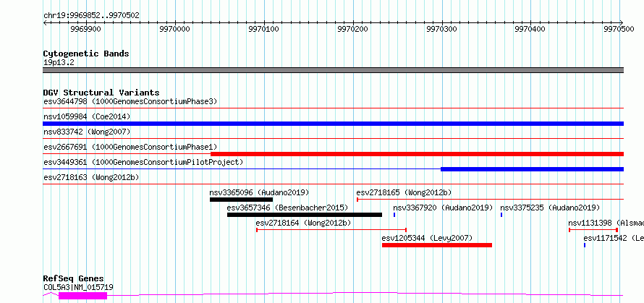Open variant esv3657346 (Besenbacher2015) label
Viewport: 644px width, 303px height.
click(287, 208)
